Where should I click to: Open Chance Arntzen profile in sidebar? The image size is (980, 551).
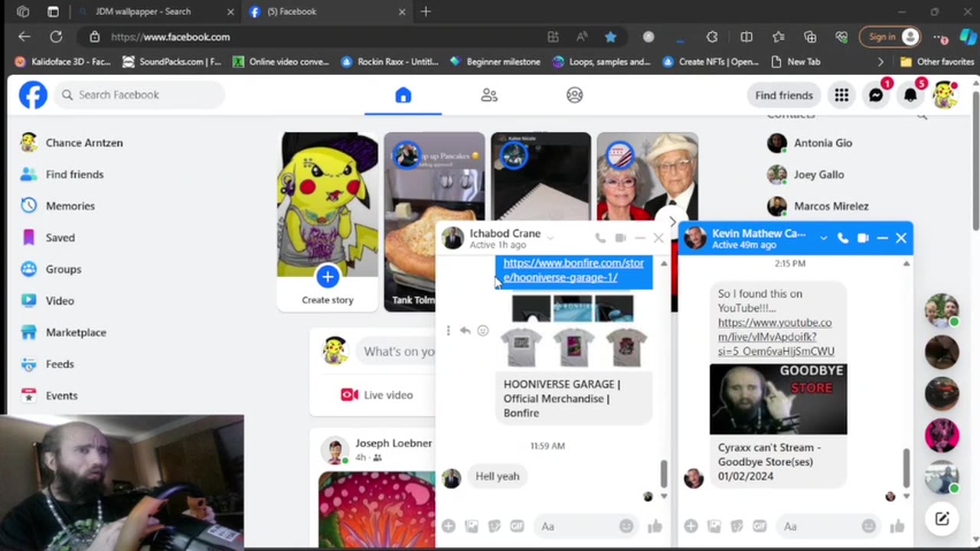point(84,142)
